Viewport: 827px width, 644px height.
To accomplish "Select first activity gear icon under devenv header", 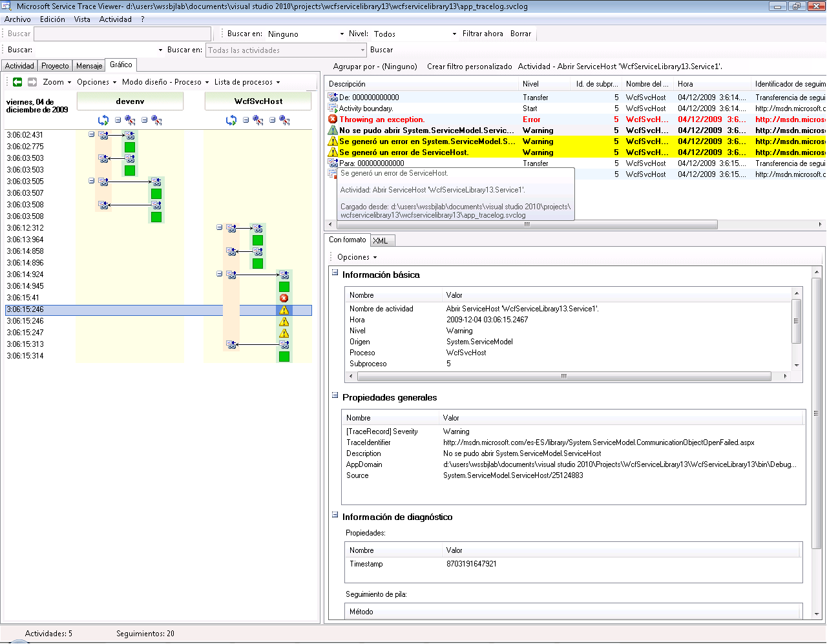I will pos(130,120).
